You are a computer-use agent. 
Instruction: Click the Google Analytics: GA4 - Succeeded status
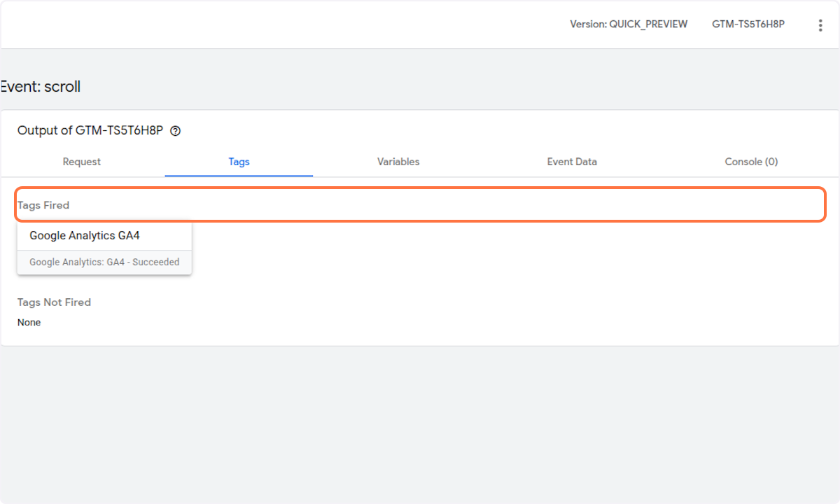coord(104,262)
